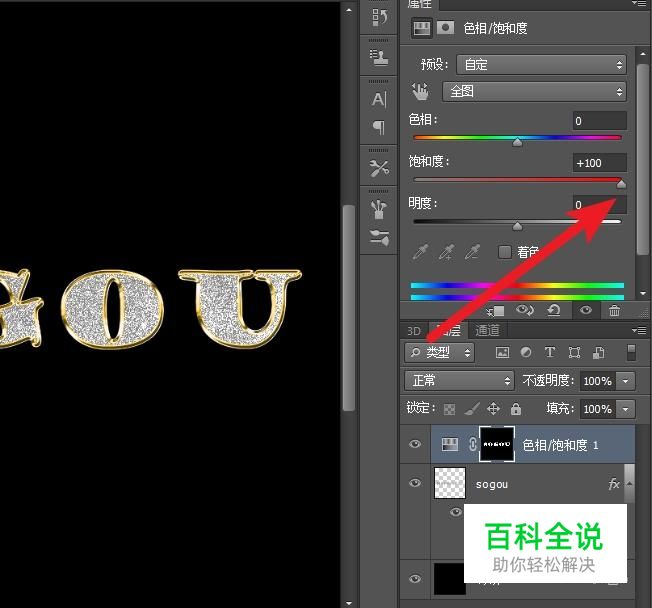Collapse the sogou layer effects arrow
Image resolution: width=652 pixels, height=608 pixels.
(630, 483)
